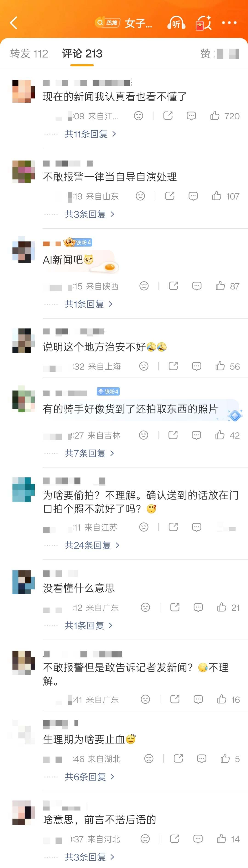Reply to the AI新闻吧 comment
This screenshot has height=868, width=248.
[x=197, y=286]
